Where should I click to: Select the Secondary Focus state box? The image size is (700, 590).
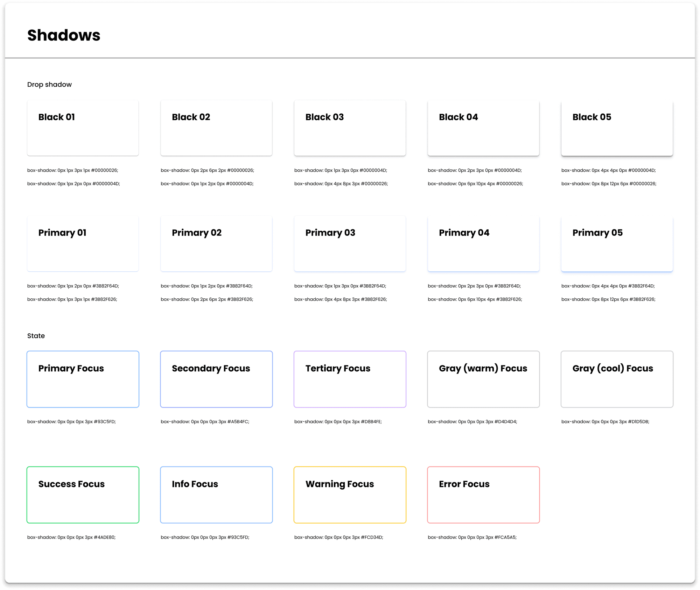click(x=216, y=379)
